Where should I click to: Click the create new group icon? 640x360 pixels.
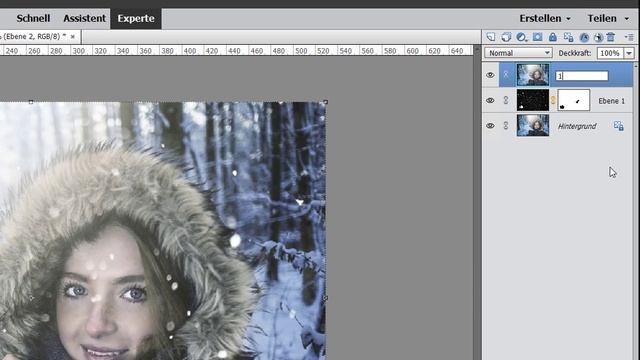pyautogui.click(x=506, y=37)
